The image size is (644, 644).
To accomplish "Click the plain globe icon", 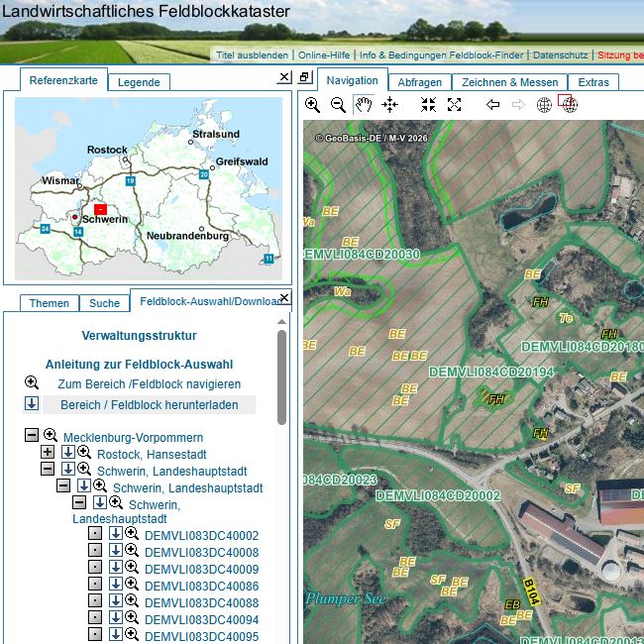I will [x=544, y=105].
